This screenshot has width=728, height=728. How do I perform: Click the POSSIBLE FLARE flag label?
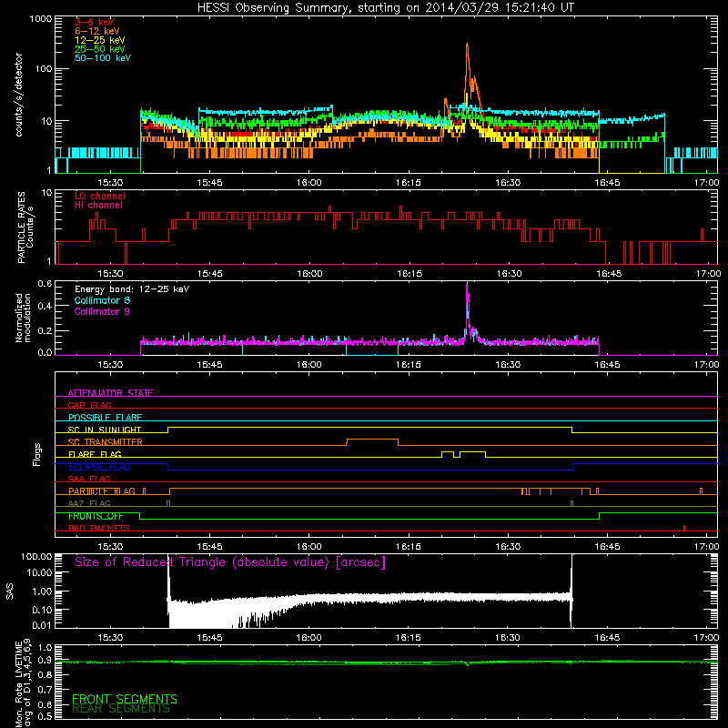105,418
